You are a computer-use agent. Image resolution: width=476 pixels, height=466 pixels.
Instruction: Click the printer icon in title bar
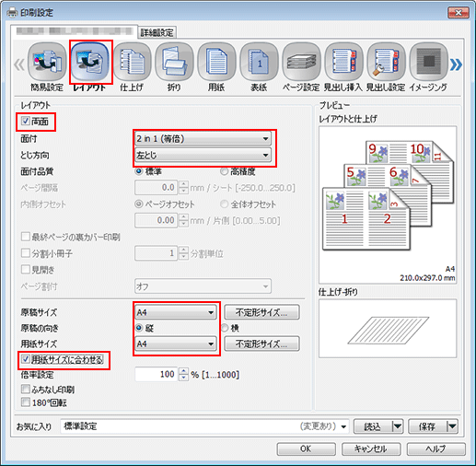(x=12, y=13)
